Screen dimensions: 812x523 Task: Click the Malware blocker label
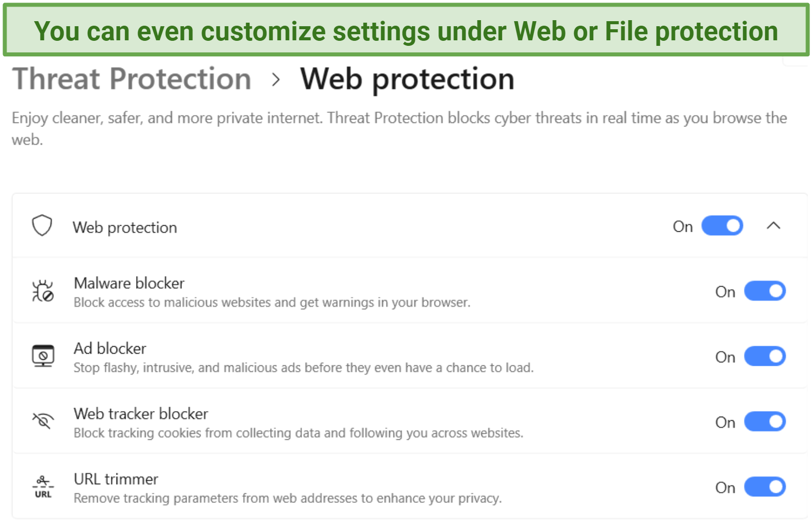pos(129,283)
